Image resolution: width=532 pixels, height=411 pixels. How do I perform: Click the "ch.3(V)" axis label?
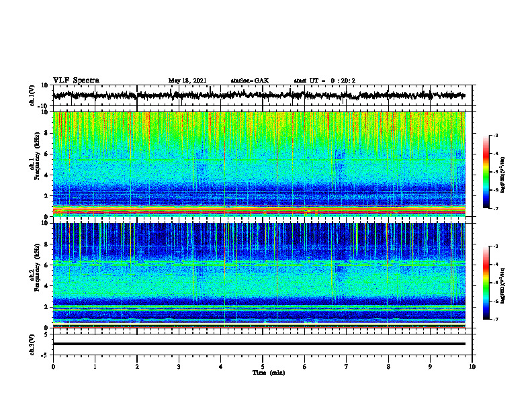32,345
